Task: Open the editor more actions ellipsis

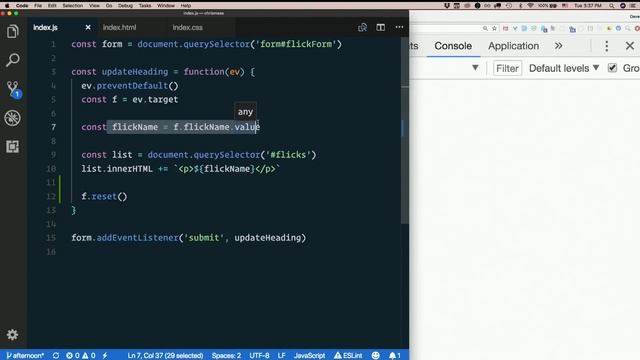Action: point(399,27)
